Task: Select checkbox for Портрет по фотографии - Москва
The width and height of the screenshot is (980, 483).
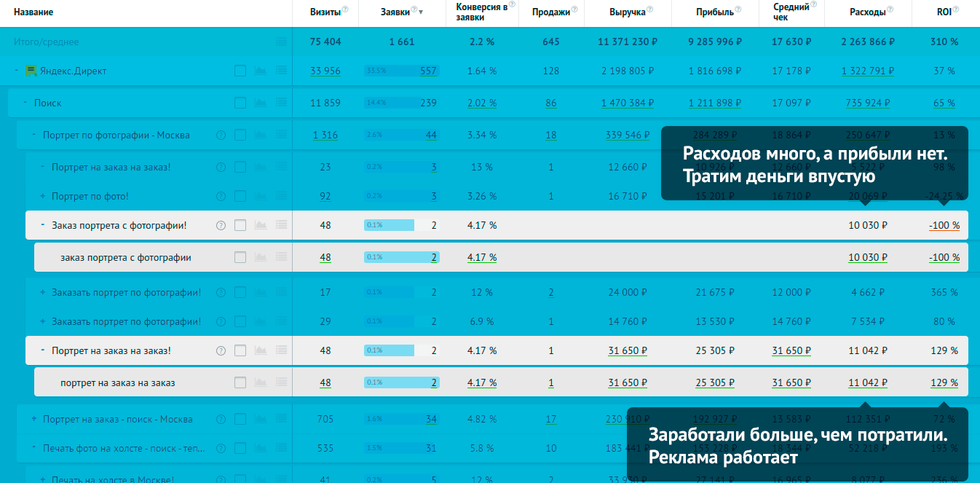Action: pyautogui.click(x=240, y=135)
